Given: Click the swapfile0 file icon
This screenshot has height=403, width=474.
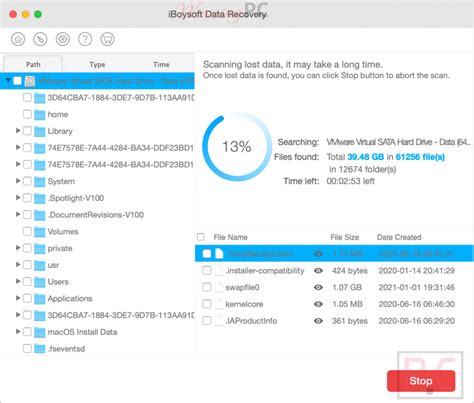Looking at the screenshot, I should [x=219, y=287].
